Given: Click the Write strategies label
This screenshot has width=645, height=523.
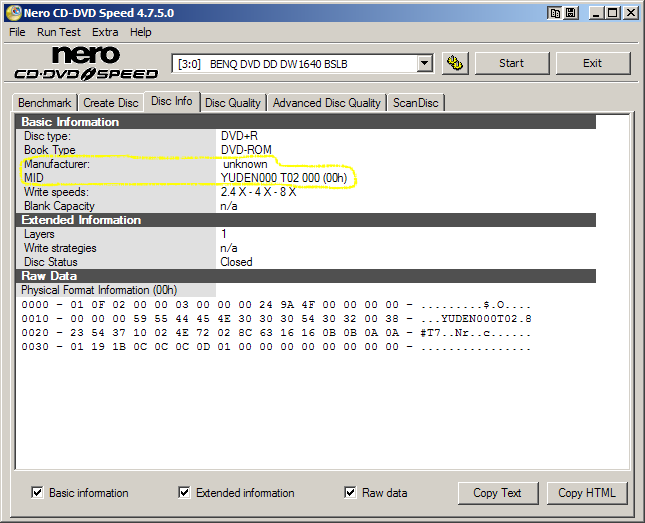Looking at the screenshot, I should click(x=60, y=248).
